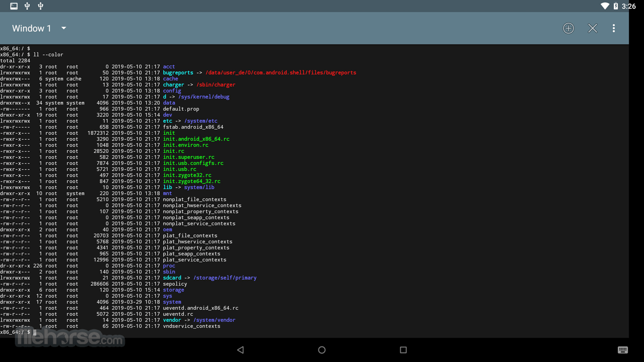Click the 'init.zygote32.rc' file name

187,175
